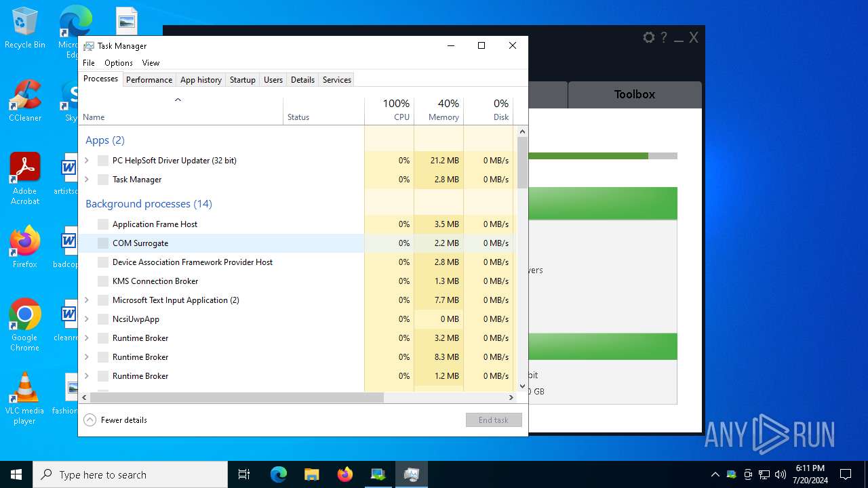
Task: Click the End task button
Action: pyautogui.click(x=494, y=420)
